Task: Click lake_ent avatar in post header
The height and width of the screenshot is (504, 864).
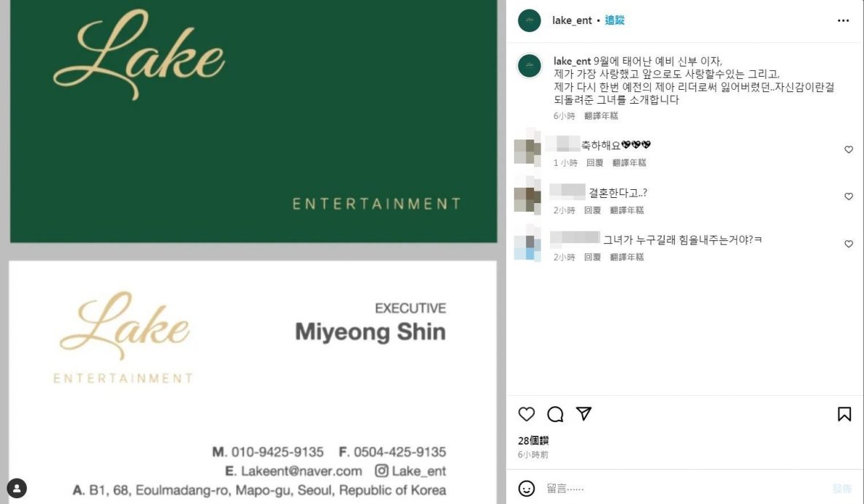Action: pos(530,20)
